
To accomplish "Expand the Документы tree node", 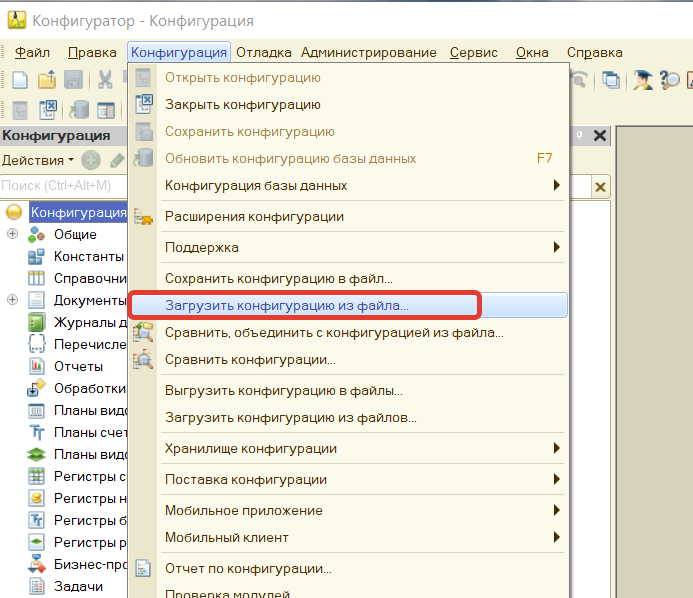I will click(x=12, y=300).
